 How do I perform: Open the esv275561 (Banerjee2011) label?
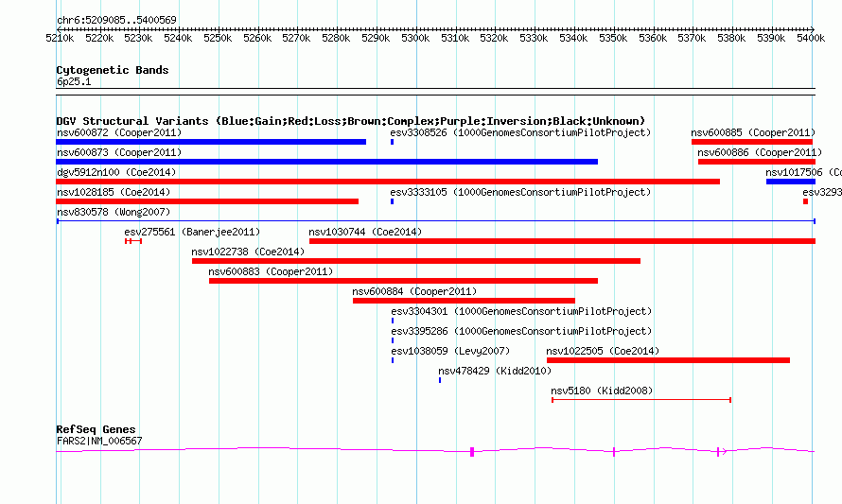tap(192, 232)
